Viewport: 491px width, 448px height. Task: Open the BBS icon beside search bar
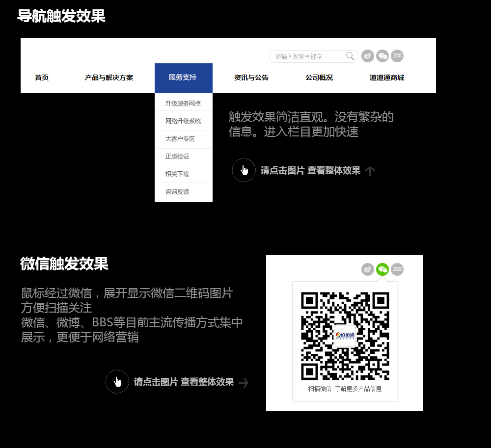tap(397, 56)
